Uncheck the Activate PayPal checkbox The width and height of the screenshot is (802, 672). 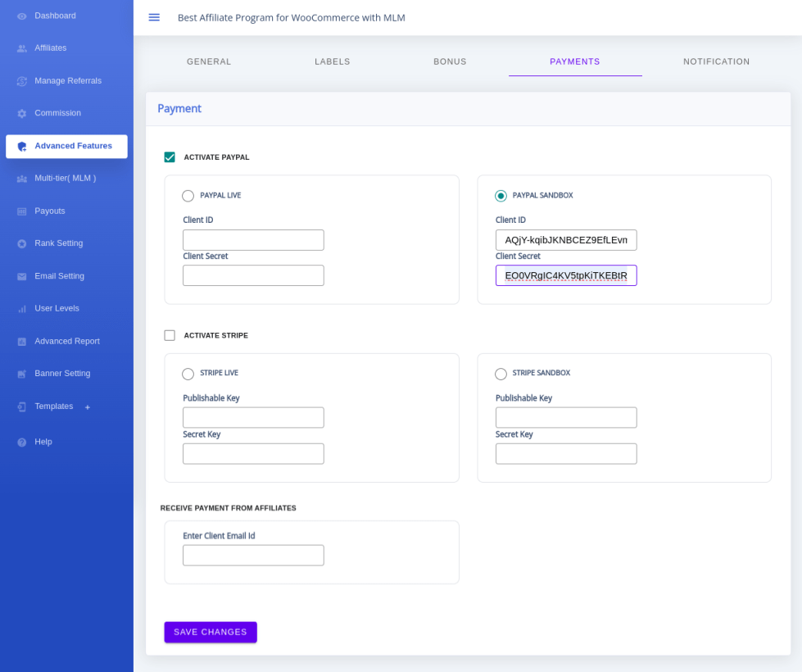170,157
